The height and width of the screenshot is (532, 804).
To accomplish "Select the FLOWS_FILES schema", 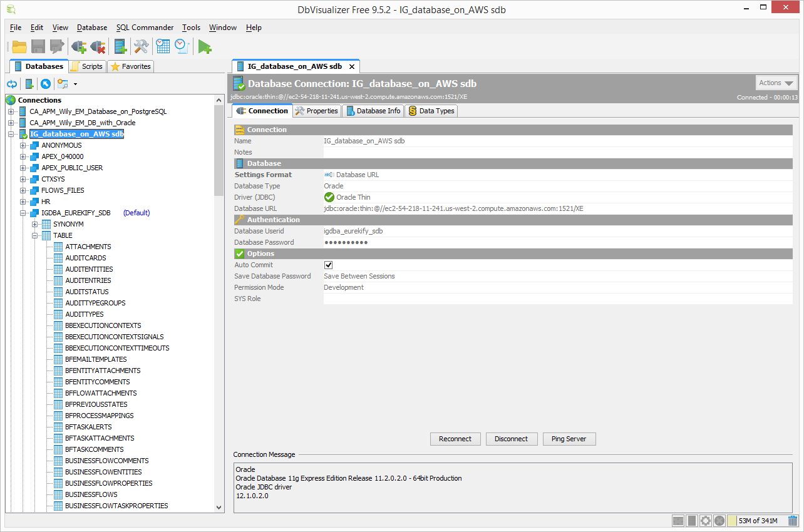I will pos(63,190).
